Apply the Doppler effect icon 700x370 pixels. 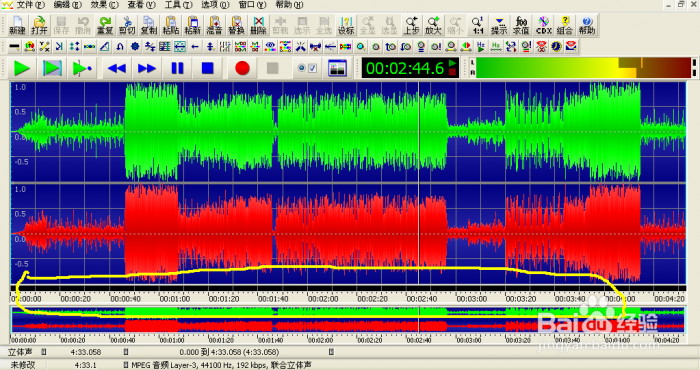click(29, 46)
